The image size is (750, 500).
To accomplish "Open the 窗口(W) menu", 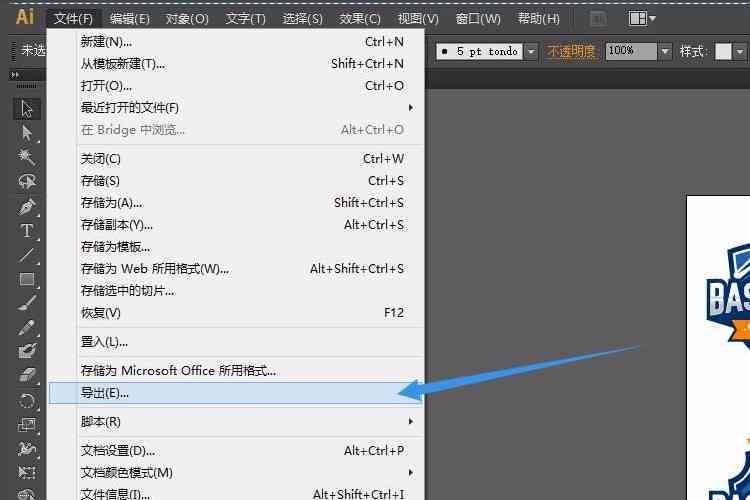I will click(x=478, y=19).
